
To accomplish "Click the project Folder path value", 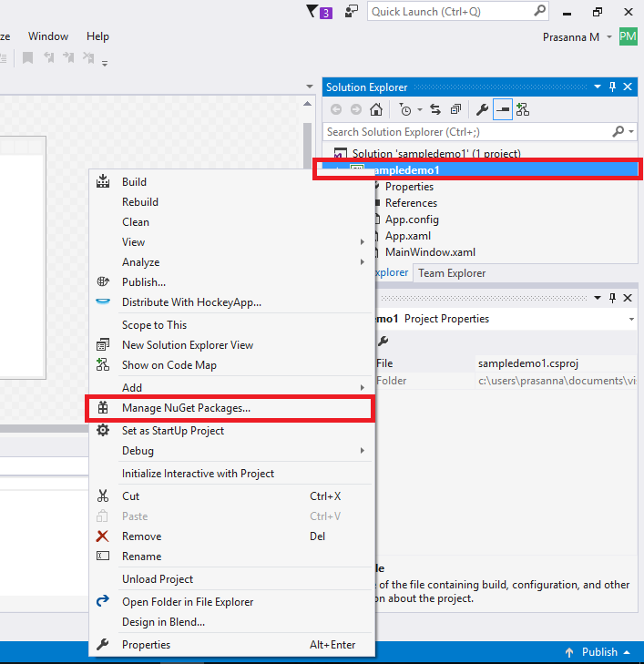I will (557, 381).
